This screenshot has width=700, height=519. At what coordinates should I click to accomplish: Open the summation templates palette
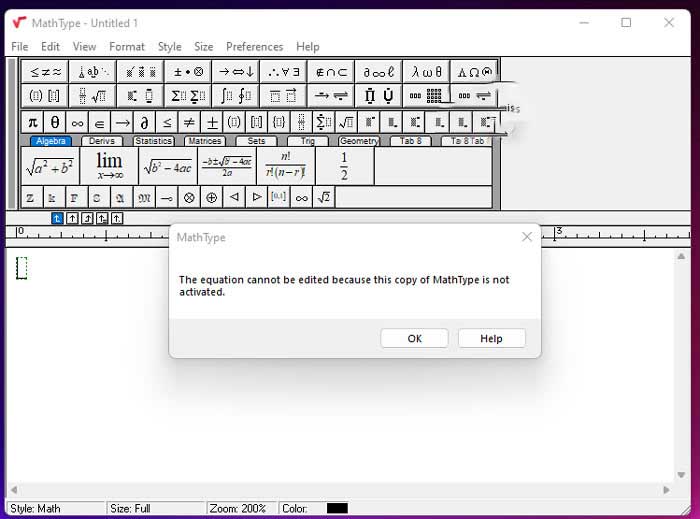coord(188,95)
